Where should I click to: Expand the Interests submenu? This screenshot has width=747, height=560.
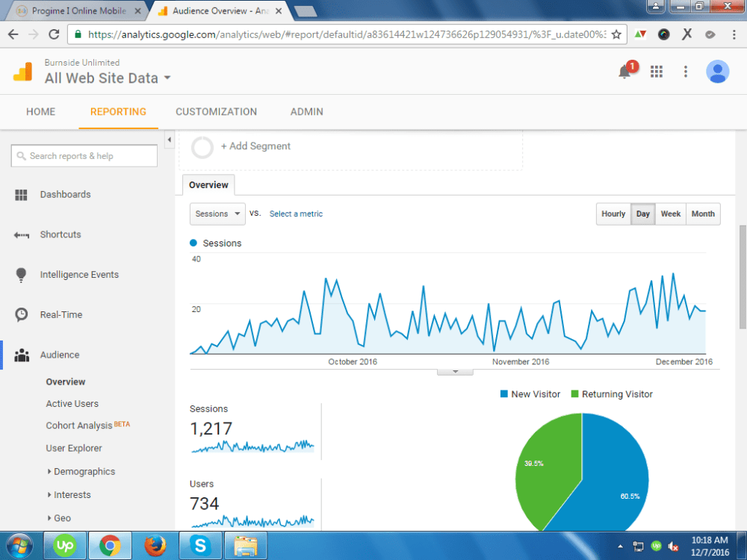tap(69, 495)
